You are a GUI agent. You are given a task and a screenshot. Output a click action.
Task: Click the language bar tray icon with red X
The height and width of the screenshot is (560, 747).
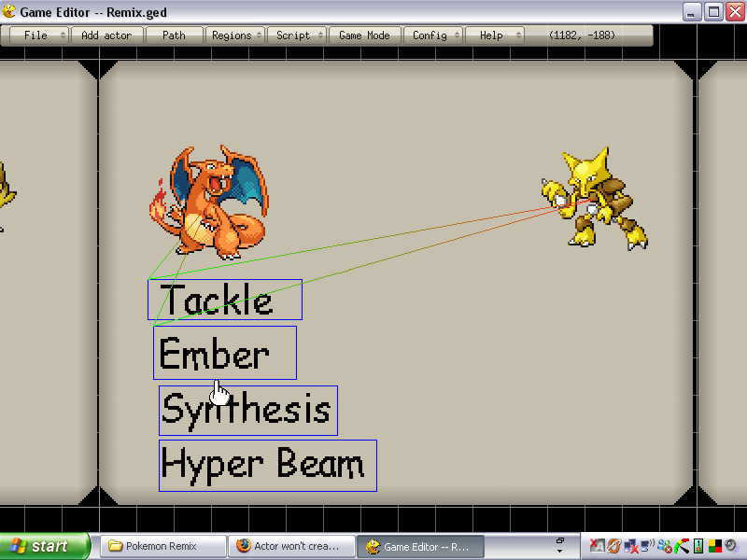coord(597,546)
